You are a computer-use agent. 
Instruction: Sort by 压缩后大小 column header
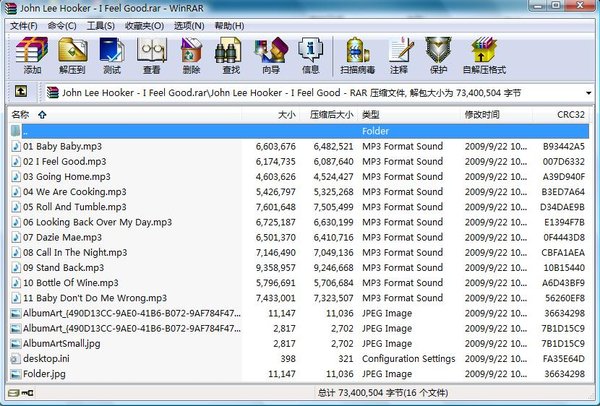(x=329, y=114)
